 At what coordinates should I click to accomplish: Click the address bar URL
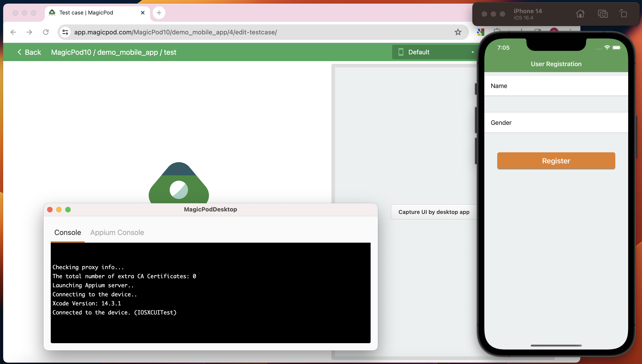pyautogui.click(x=175, y=32)
